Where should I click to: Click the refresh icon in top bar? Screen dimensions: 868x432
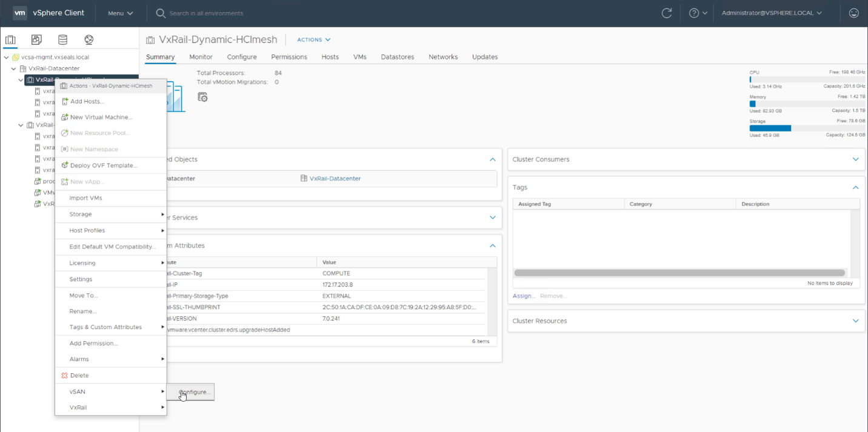click(667, 13)
